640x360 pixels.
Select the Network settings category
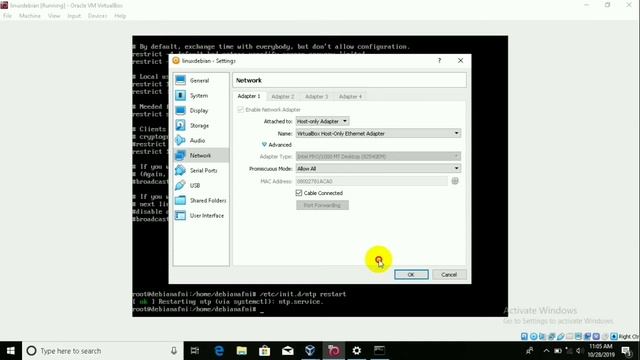point(200,156)
